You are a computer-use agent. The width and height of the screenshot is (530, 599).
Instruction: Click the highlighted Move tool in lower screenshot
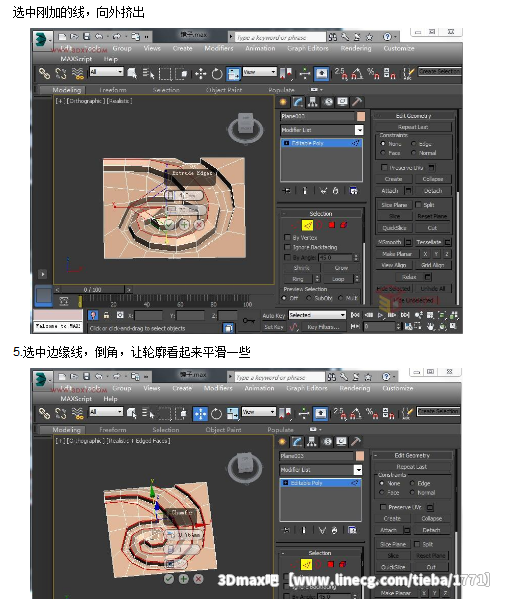(x=200, y=413)
